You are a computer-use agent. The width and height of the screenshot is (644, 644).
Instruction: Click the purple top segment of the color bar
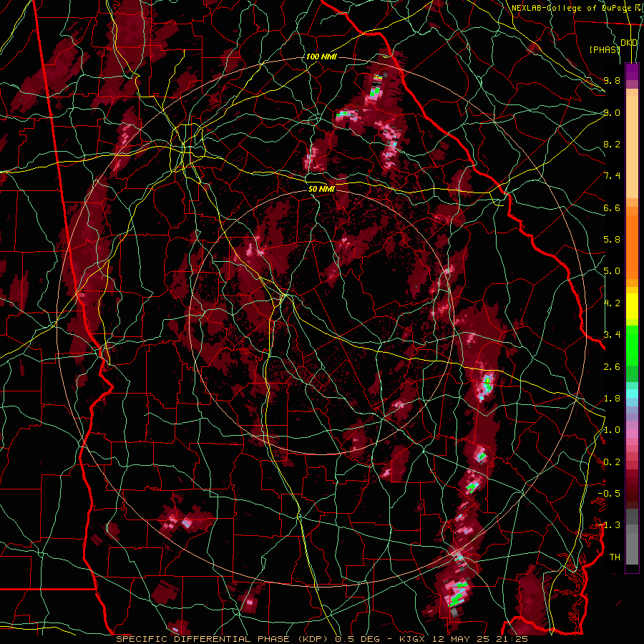pos(632,72)
